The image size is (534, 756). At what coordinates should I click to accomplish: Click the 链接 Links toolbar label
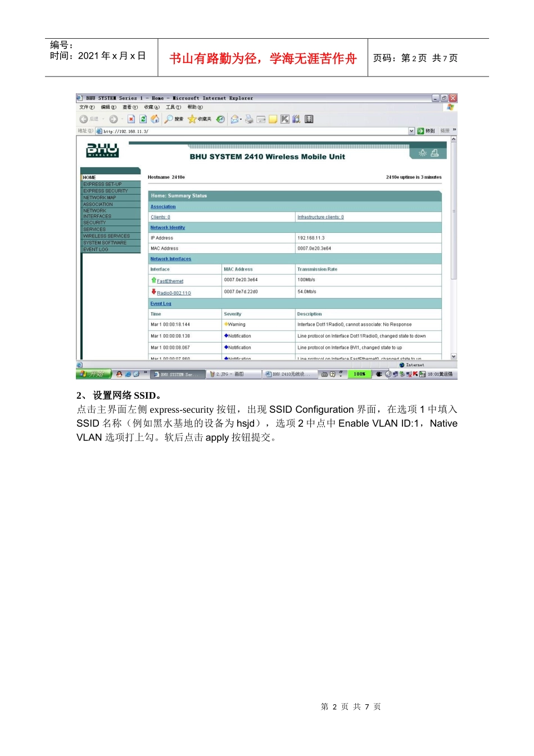(445, 131)
